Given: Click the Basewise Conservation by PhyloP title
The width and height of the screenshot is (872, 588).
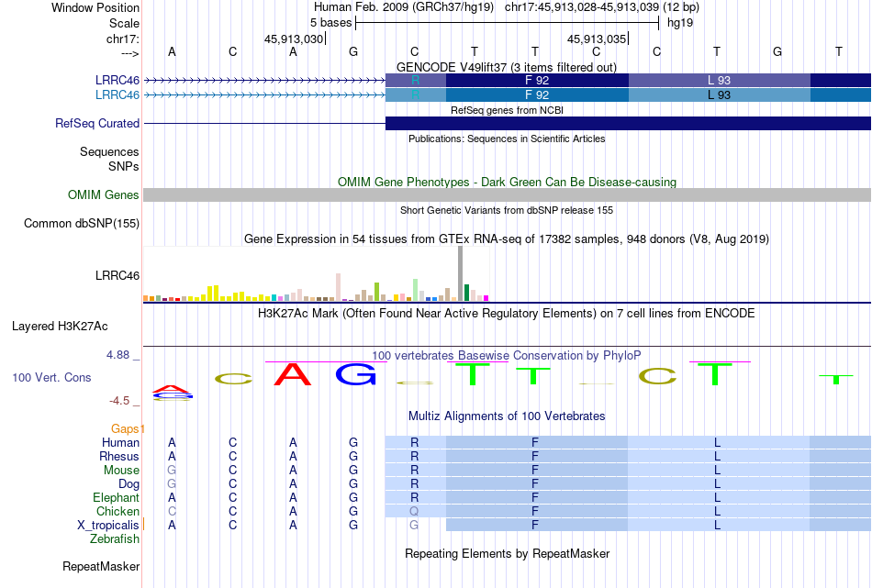Looking at the screenshot, I should coord(506,355).
